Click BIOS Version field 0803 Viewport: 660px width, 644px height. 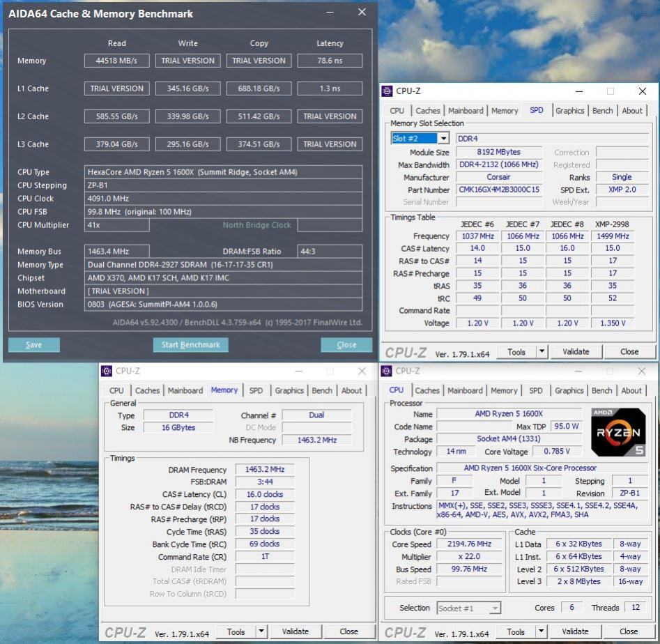[223, 305]
